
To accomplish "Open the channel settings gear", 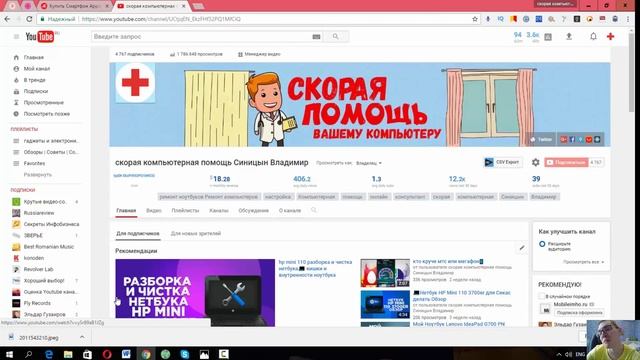I will coord(536,162).
